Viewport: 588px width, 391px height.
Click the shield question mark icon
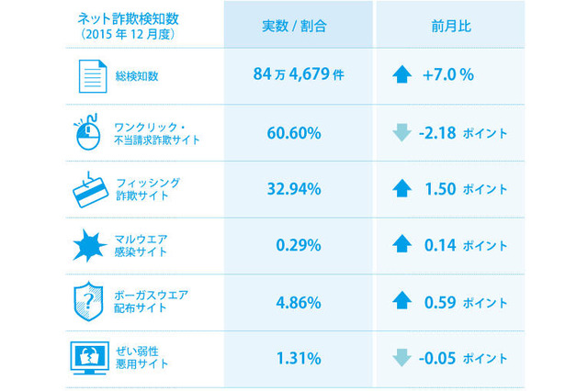click(85, 302)
